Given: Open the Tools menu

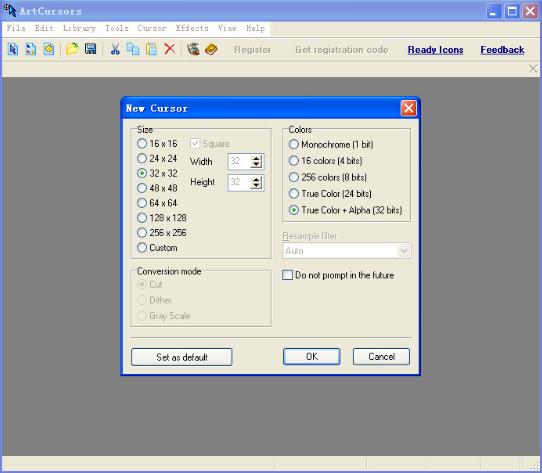Looking at the screenshot, I should (x=116, y=28).
